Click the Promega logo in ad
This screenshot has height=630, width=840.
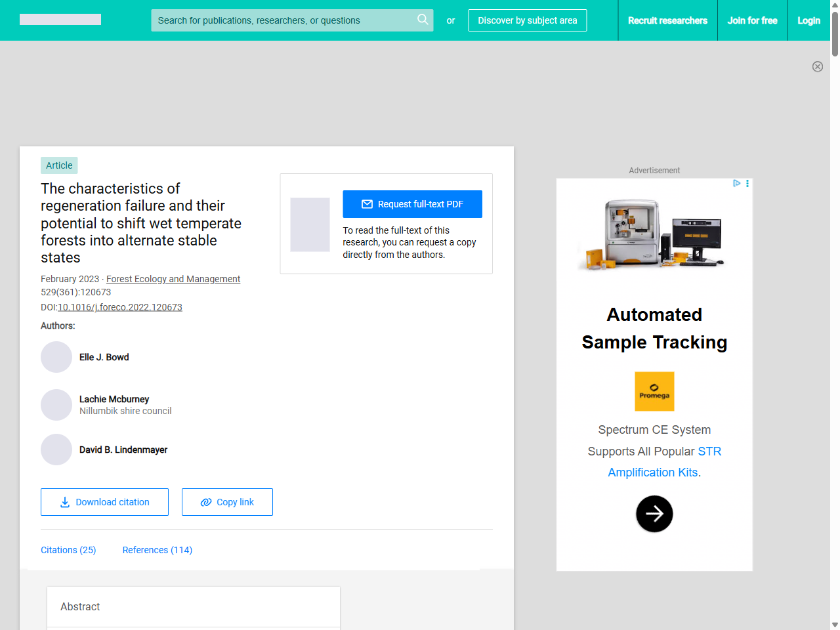point(654,392)
